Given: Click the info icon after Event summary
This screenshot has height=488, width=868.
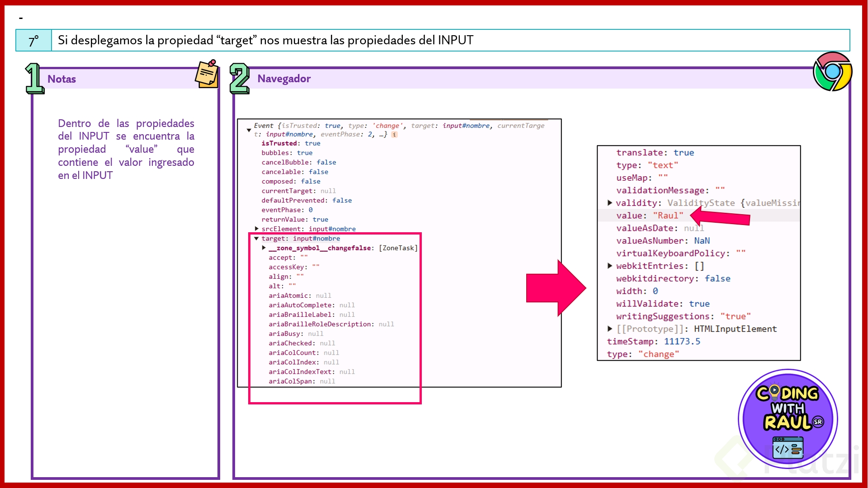Looking at the screenshot, I should tap(395, 135).
